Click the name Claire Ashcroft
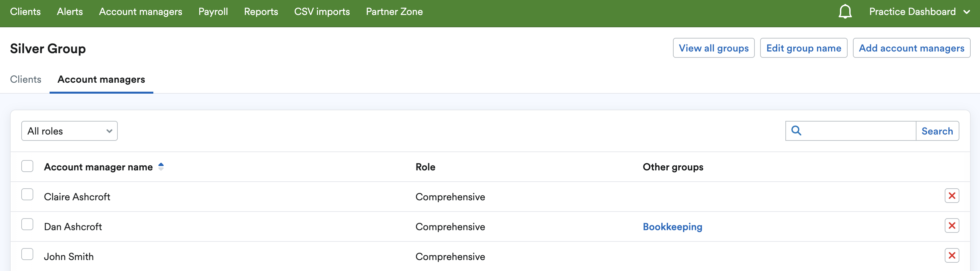The width and height of the screenshot is (980, 271). pyautogui.click(x=77, y=197)
